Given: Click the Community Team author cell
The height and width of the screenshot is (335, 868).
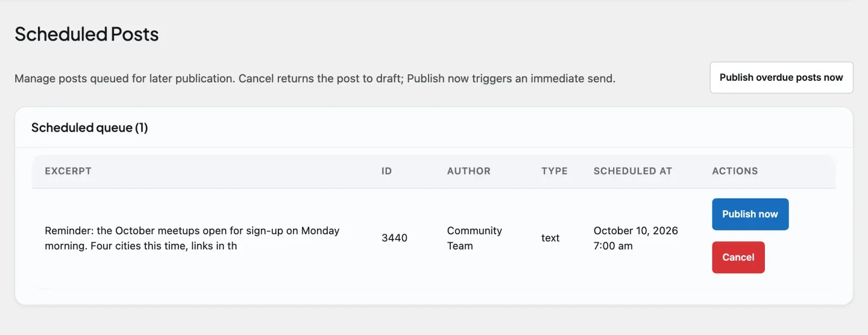Looking at the screenshot, I should point(475,238).
